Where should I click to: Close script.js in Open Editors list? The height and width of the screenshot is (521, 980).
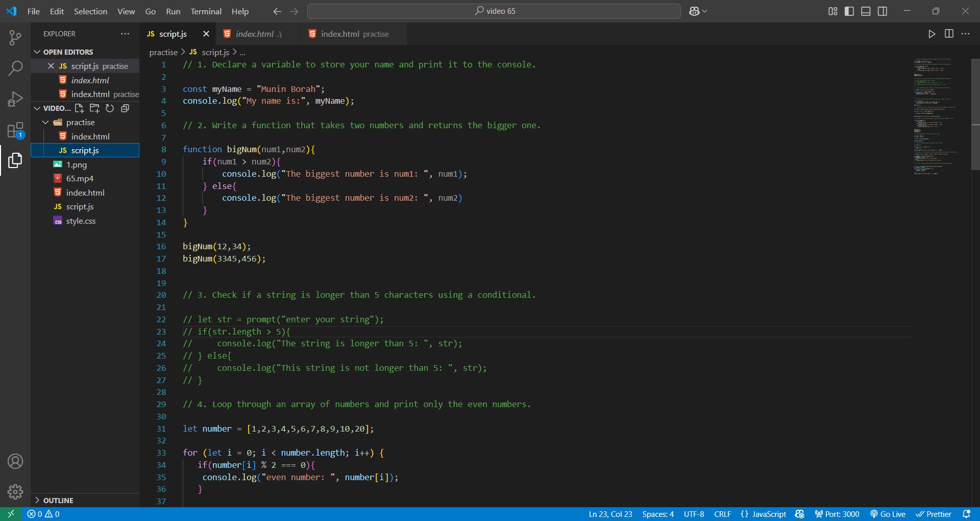click(51, 66)
